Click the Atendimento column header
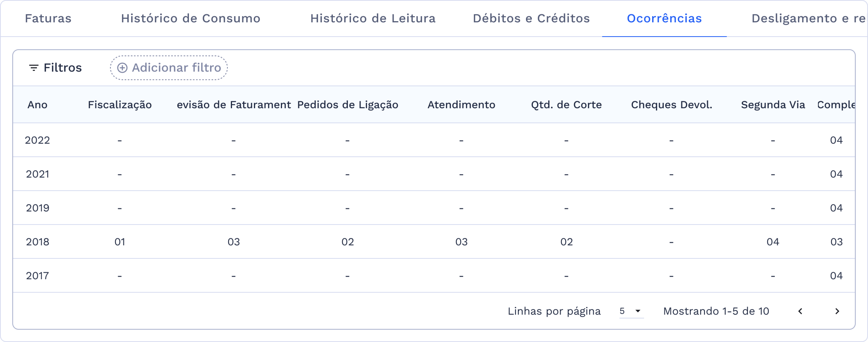Viewport: 868px width, 342px height. [462, 105]
